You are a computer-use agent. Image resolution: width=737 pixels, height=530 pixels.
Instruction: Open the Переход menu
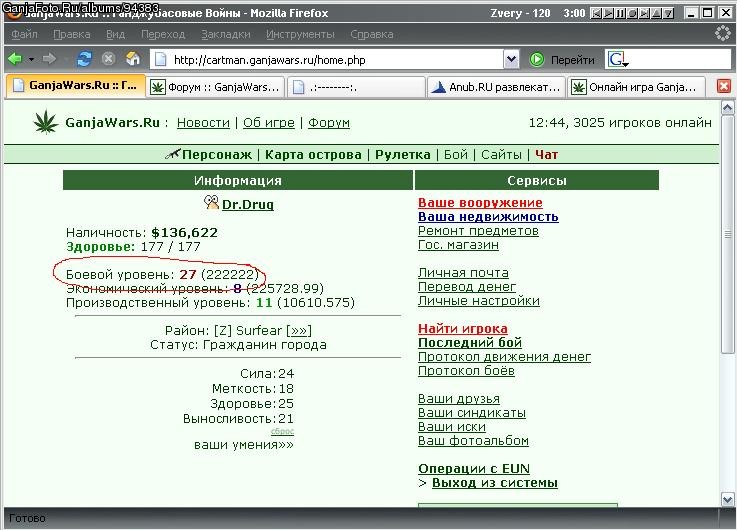163,34
